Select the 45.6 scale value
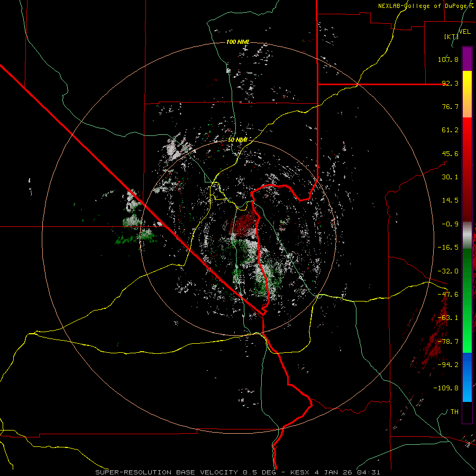Screen dimensions: 476x476 450,153
